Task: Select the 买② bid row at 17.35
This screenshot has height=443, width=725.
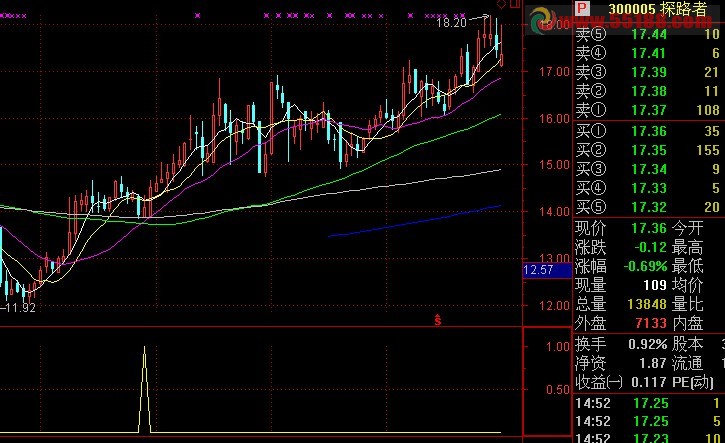Action: coord(648,150)
